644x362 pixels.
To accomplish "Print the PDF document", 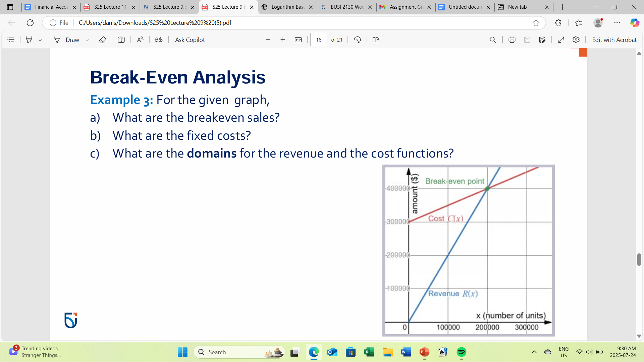I will (x=512, y=40).
